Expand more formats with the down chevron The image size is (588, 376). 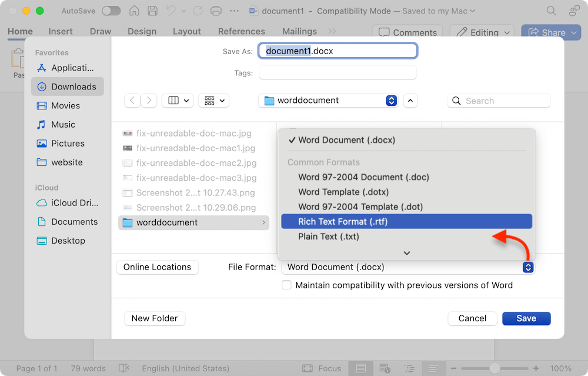point(406,252)
